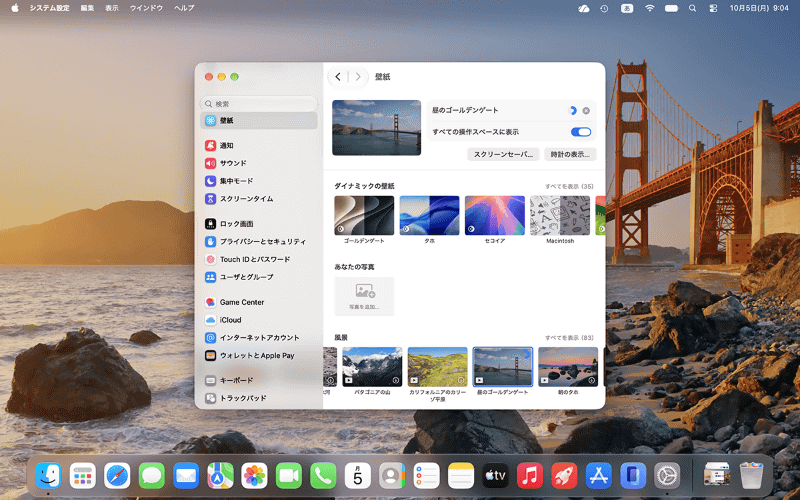Image resolution: width=800 pixels, height=500 pixels.
Task: Open キーボード settings in the sidebar
Action: tap(259, 380)
